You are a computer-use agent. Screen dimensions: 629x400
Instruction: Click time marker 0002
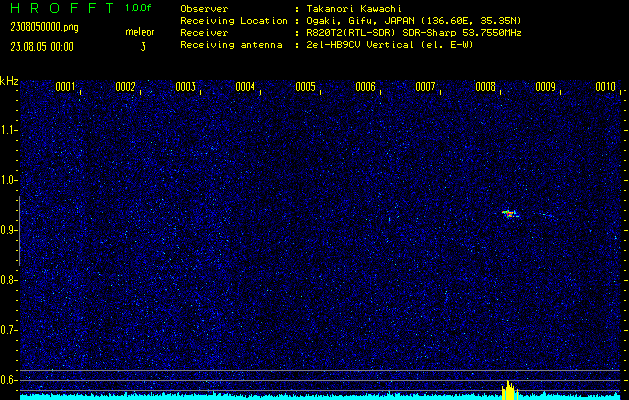coord(125,87)
